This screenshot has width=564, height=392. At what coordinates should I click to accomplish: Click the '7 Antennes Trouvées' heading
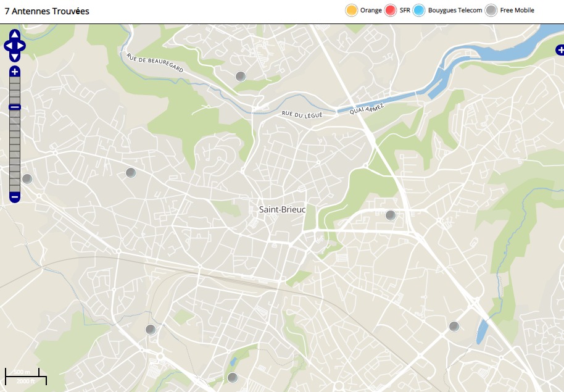click(47, 11)
